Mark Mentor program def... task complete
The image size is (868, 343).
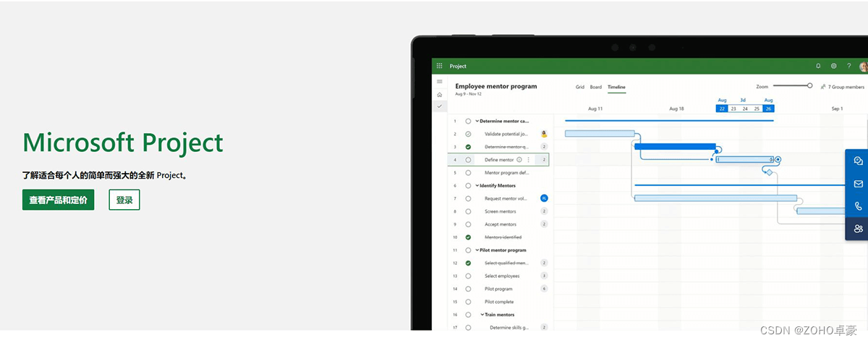coord(468,173)
